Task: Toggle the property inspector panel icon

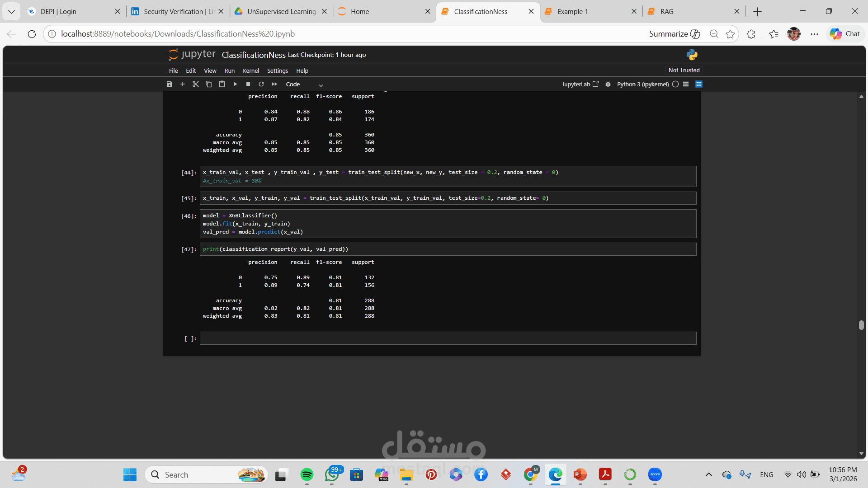Action: click(x=699, y=84)
